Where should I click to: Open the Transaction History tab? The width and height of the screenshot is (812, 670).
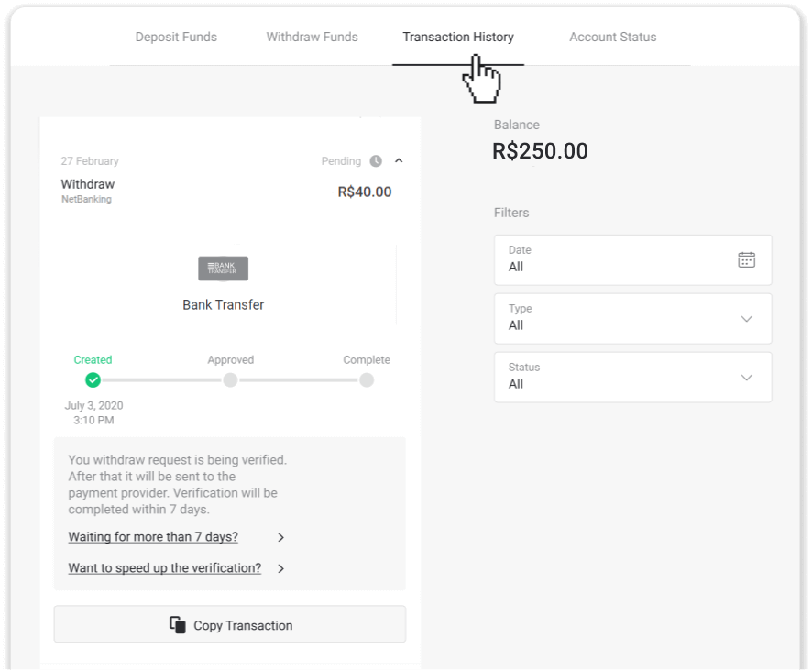click(x=458, y=38)
